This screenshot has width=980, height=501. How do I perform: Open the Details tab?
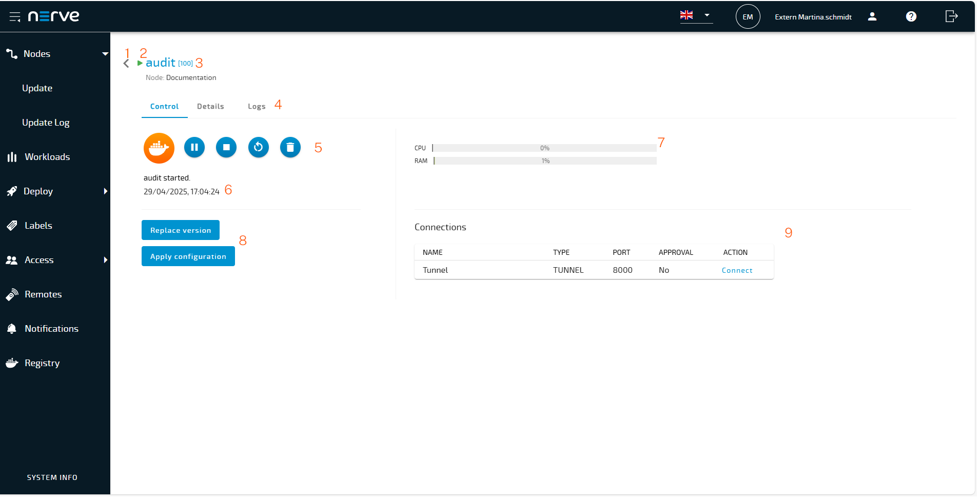(x=210, y=106)
